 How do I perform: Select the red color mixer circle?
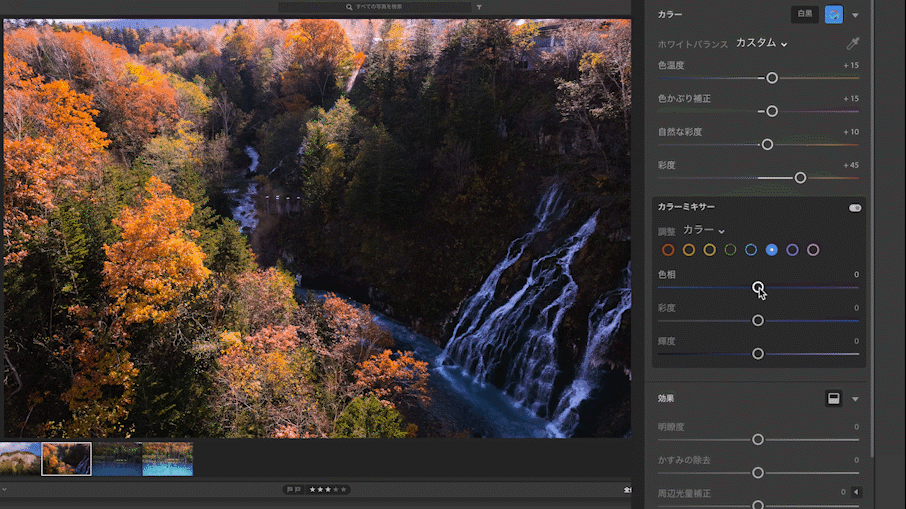668,250
